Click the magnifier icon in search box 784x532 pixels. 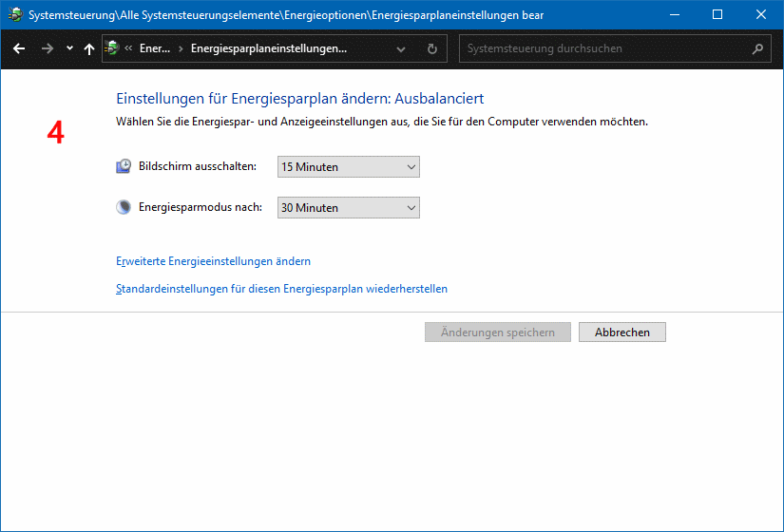[757, 48]
